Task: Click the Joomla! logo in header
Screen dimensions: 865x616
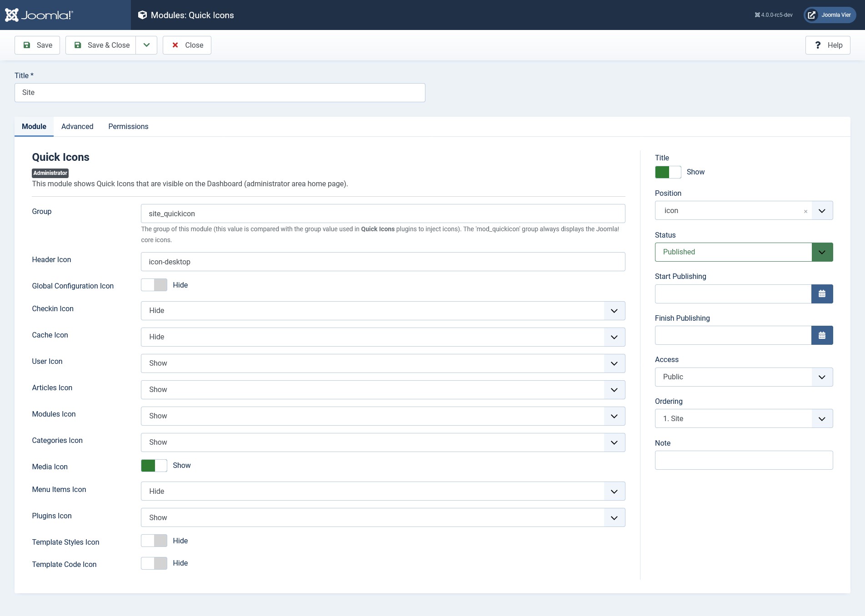Action: (x=39, y=15)
